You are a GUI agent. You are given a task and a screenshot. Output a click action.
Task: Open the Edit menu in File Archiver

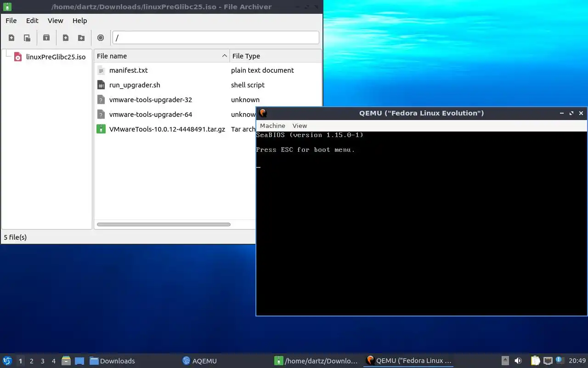pos(32,21)
